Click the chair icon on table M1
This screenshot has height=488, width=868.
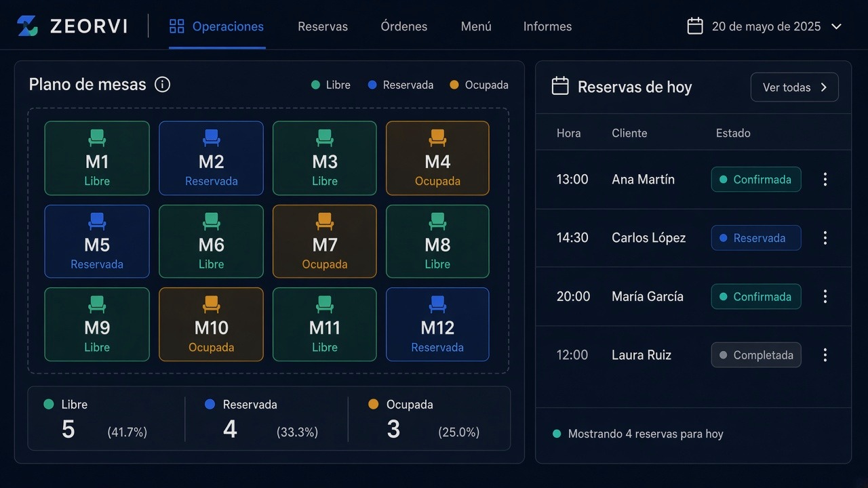[97, 138]
